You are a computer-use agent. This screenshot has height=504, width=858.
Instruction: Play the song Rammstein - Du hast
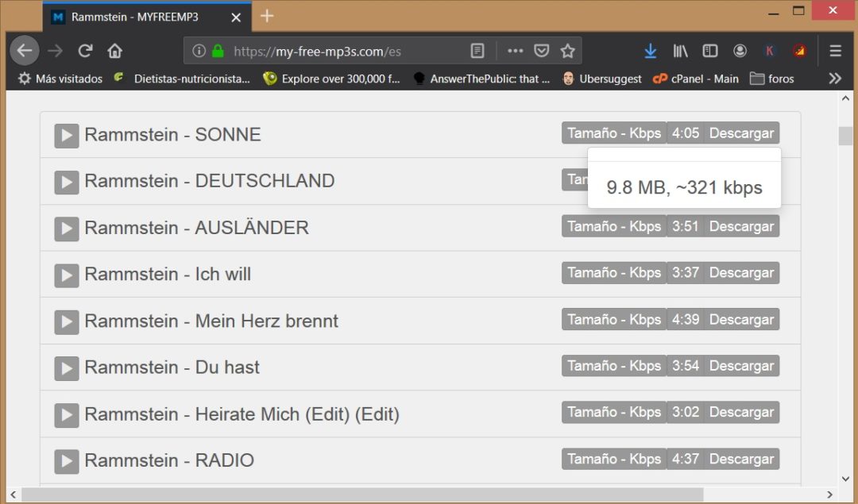pyautogui.click(x=66, y=367)
